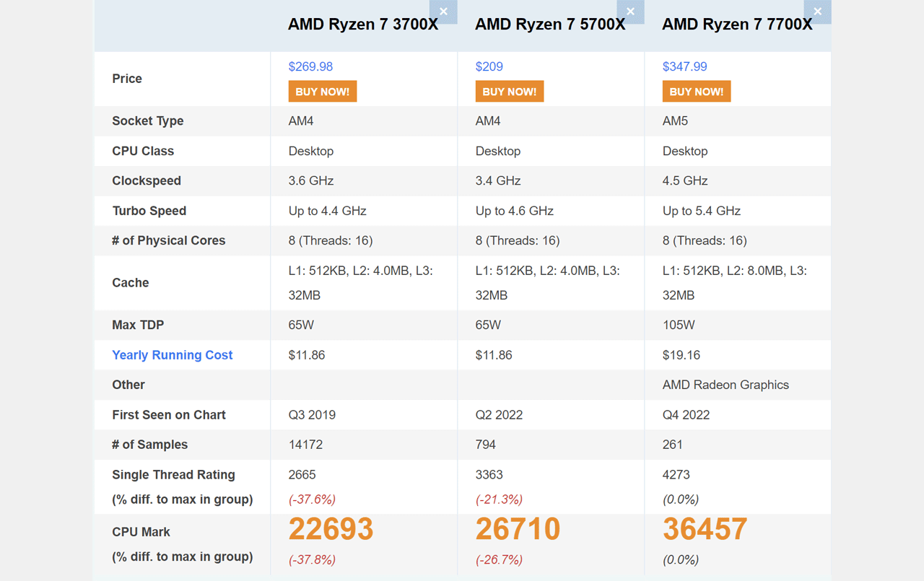The image size is (924, 581).
Task: Click the Q3 2019 first seen value
Action: coord(312,415)
